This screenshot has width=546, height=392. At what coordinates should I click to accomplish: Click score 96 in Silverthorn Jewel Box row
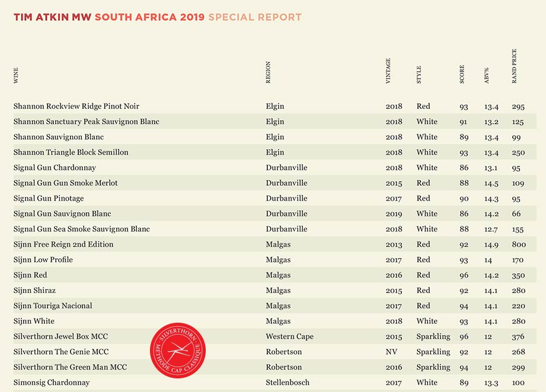tap(464, 337)
